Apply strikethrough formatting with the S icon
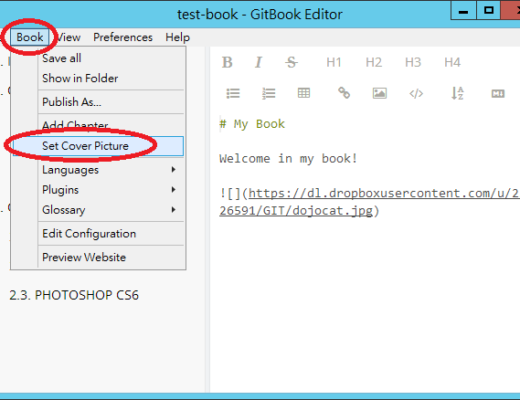This screenshot has width=520, height=400. point(291,62)
